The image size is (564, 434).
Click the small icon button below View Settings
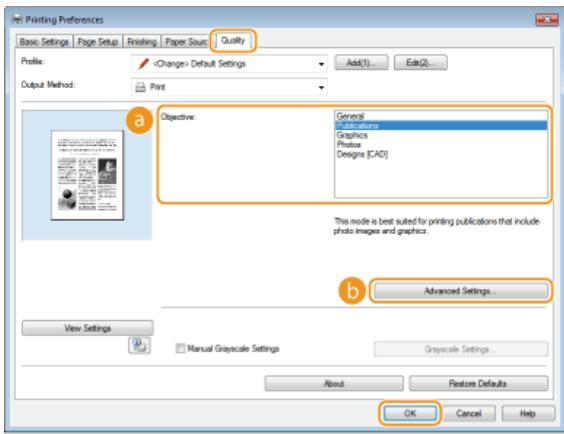tap(139, 345)
